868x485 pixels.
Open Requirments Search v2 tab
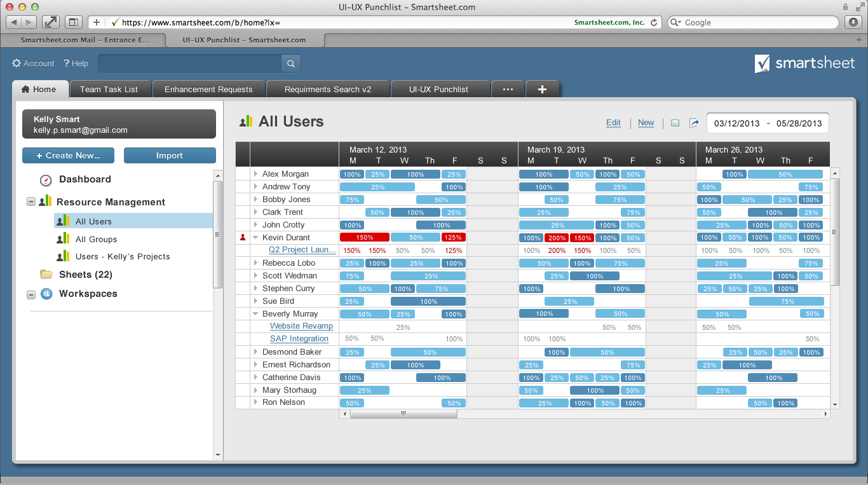pos(328,90)
